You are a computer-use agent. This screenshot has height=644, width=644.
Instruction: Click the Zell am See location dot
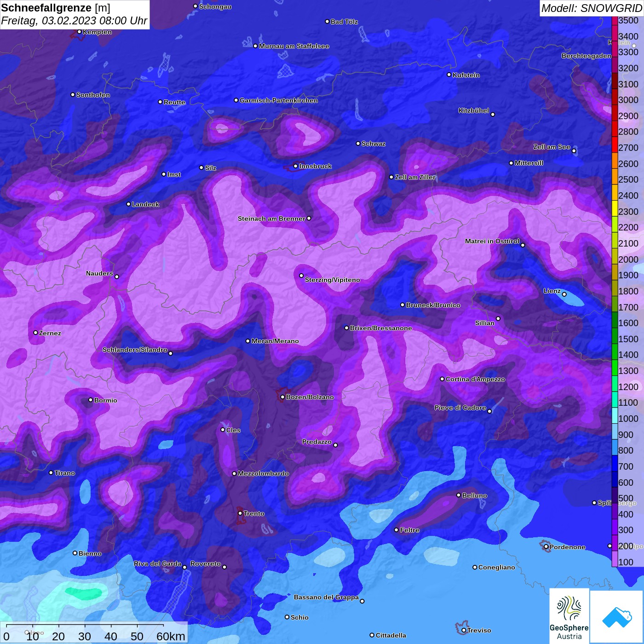point(574,151)
